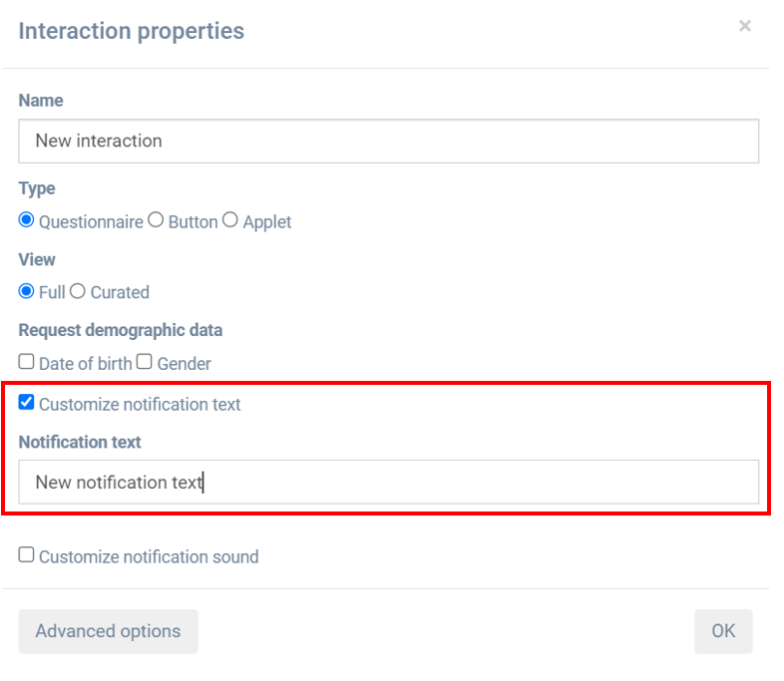
Task: Enable Customize notification sound
Action: [27, 555]
